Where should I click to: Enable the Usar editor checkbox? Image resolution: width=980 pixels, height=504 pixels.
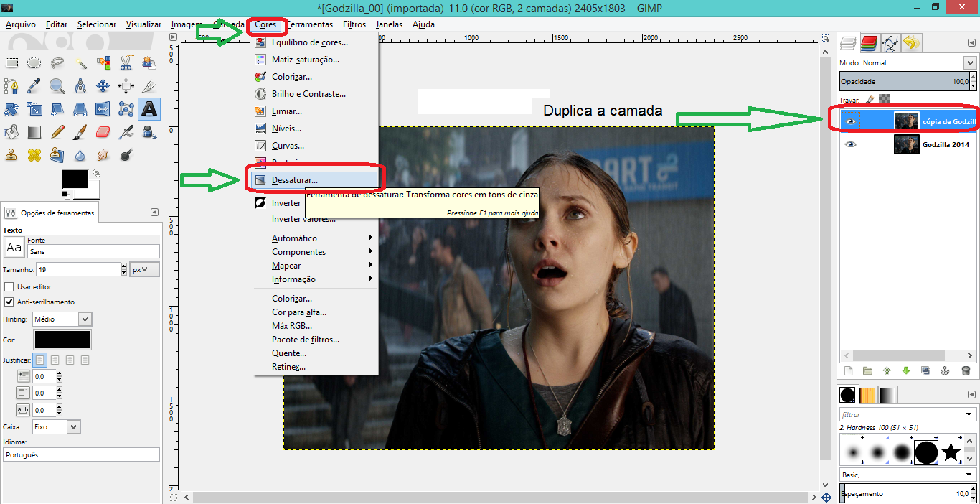[9, 287]
